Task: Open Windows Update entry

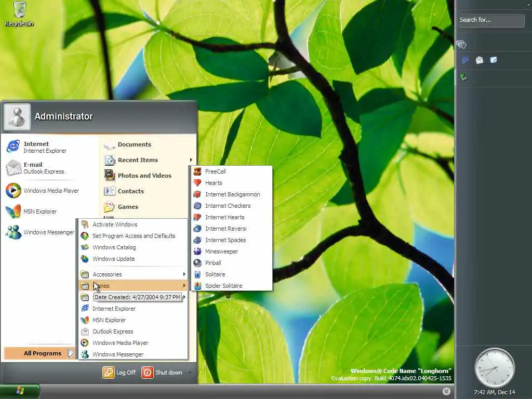Action: pos(133,259)
